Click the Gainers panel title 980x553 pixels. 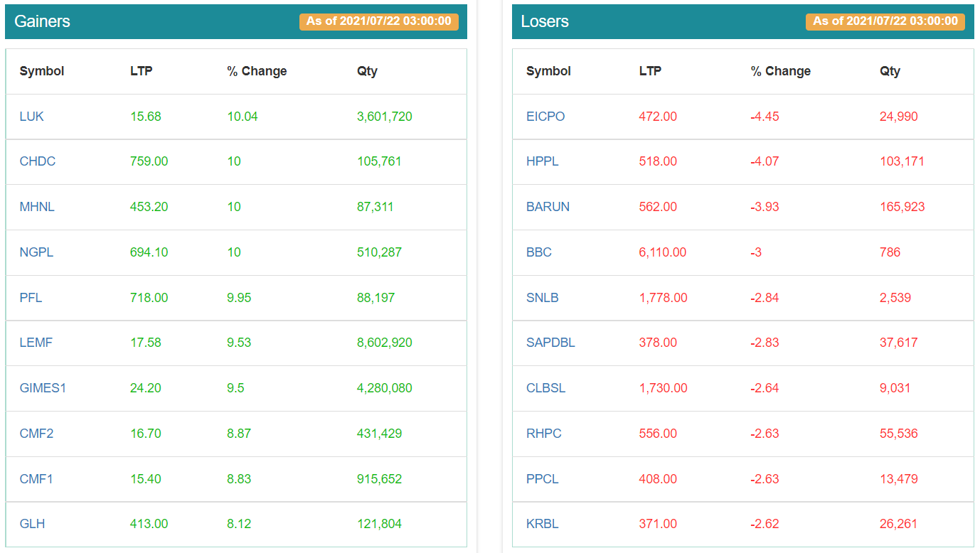42,21
